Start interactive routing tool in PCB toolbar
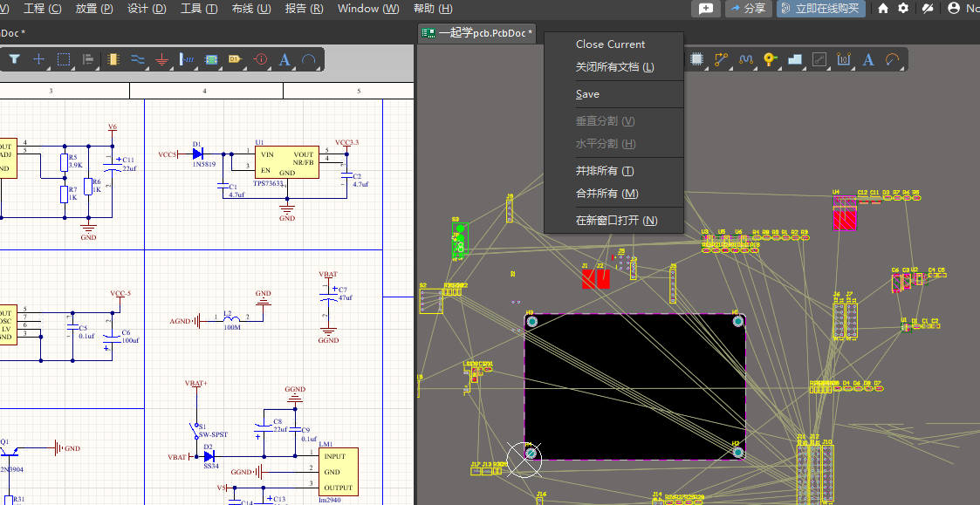 click(721, 59)
